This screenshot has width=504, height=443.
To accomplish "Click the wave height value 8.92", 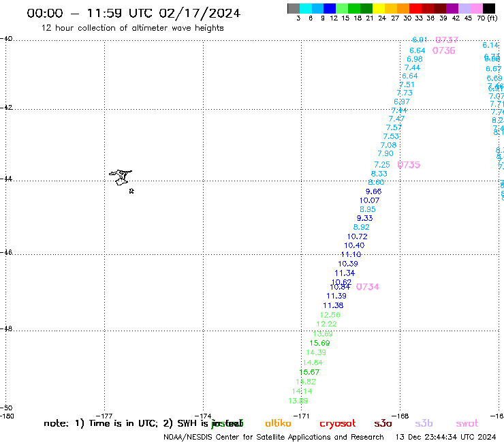I will tap(362, 227).
